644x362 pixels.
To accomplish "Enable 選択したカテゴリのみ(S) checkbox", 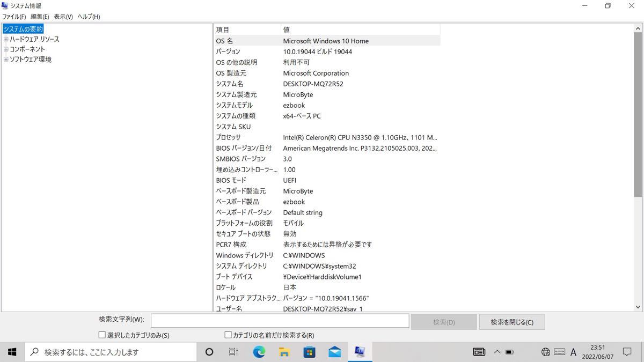I will (x=102, y=335).
